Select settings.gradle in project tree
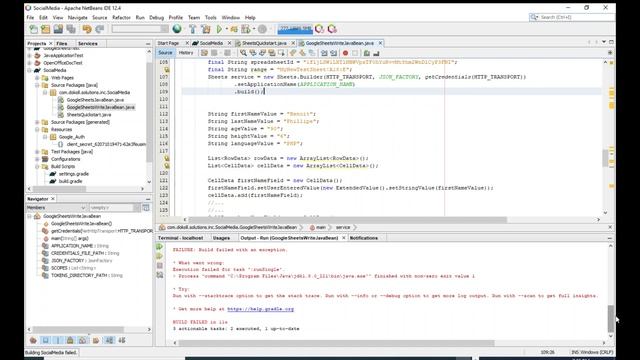 click(73, 174)
